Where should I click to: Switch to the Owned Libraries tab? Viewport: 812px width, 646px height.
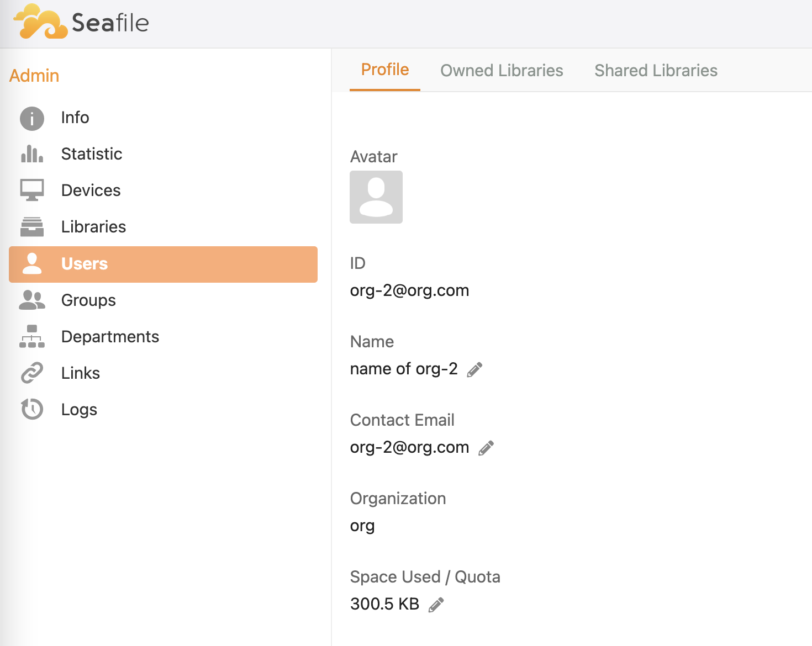coord(502,71)
